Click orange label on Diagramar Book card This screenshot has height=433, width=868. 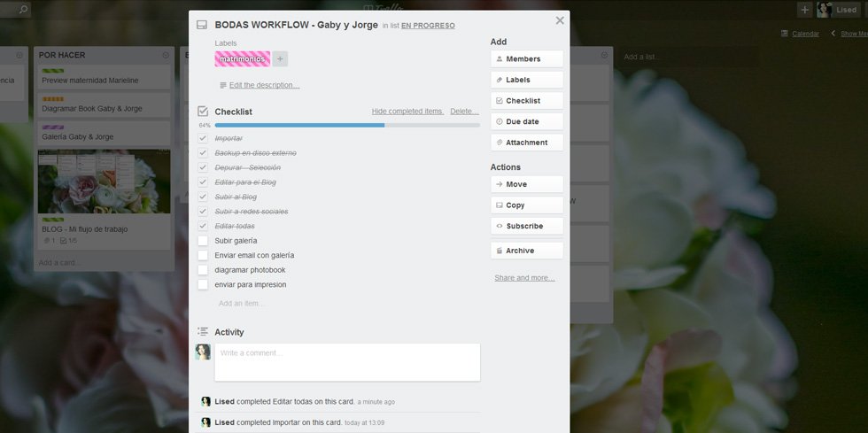(52, 99)
